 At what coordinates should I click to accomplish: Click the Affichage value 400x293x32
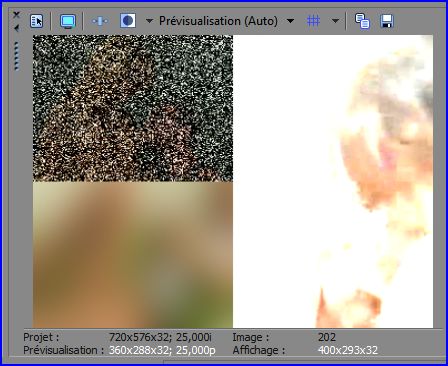pos(348,350)
